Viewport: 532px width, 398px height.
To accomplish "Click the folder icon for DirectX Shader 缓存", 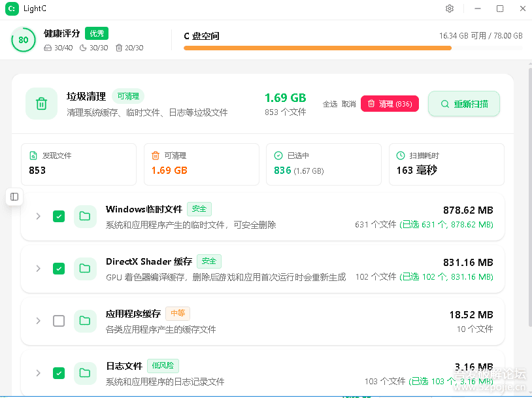I will pyautogui.click(x=85, y=269).
